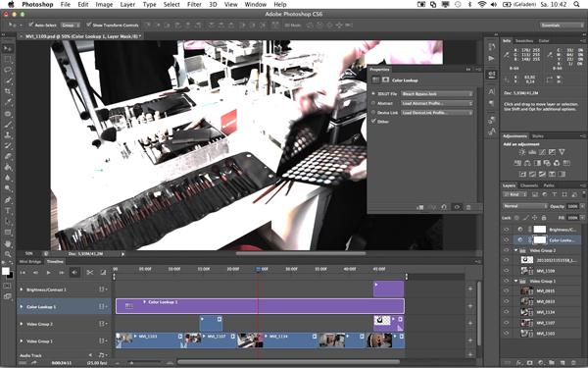Open Video Group 1 track filmstrip menu

[103, 341]
